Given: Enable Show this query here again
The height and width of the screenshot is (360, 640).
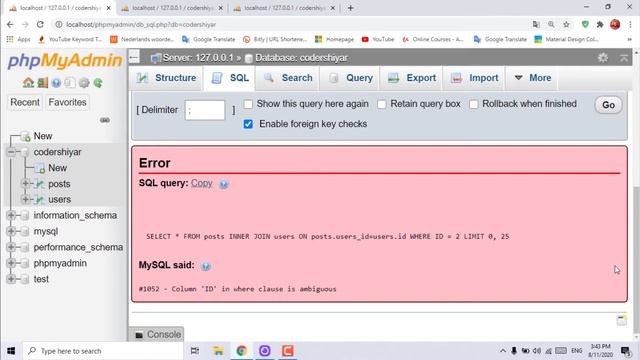Looking at the screenshot, I should coord(248,104).
